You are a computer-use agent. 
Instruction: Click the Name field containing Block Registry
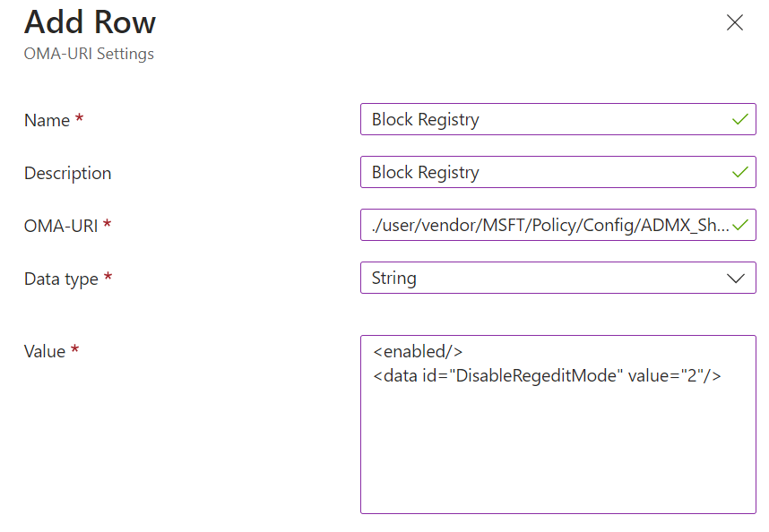coord(538,119)
